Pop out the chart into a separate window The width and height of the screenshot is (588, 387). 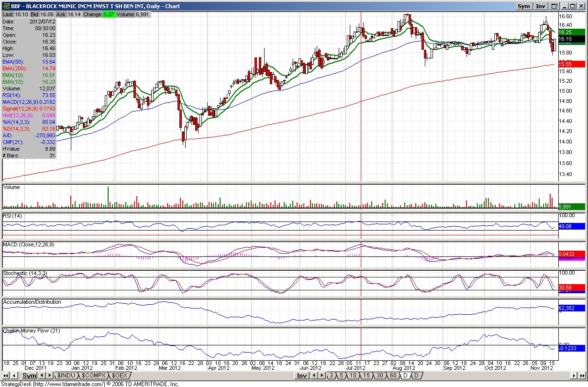pos(554,6)
